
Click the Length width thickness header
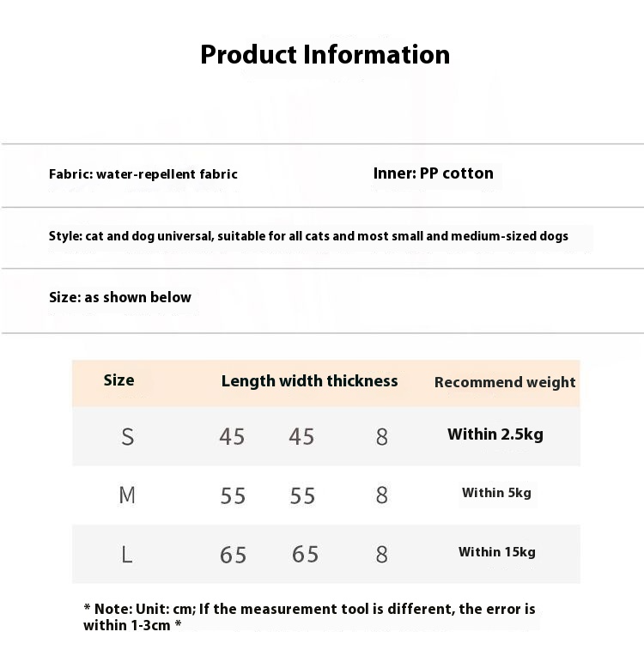(309, 381)
